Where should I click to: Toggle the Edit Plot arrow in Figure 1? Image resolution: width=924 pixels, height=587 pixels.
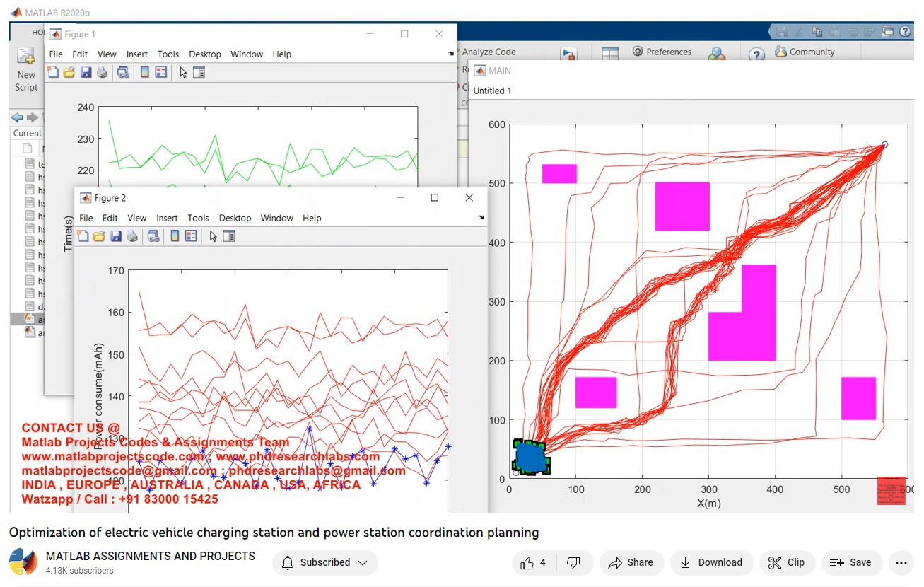pos(183,72)
